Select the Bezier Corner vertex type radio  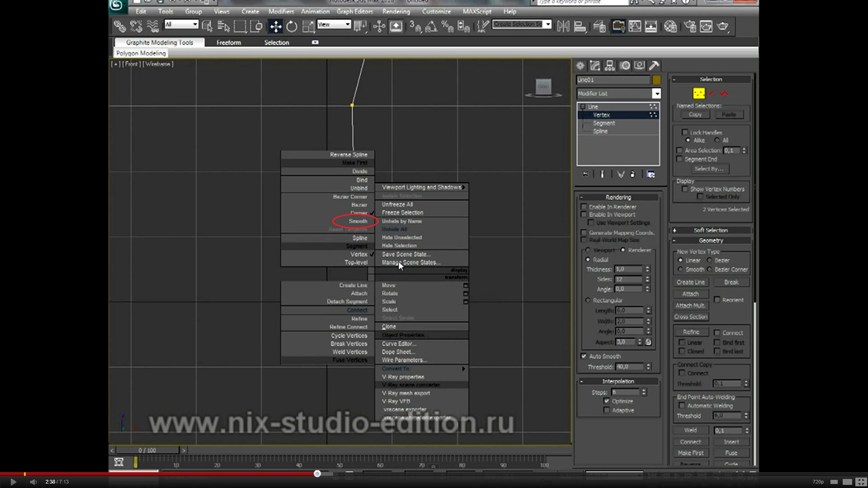click(x=709, y=269)
